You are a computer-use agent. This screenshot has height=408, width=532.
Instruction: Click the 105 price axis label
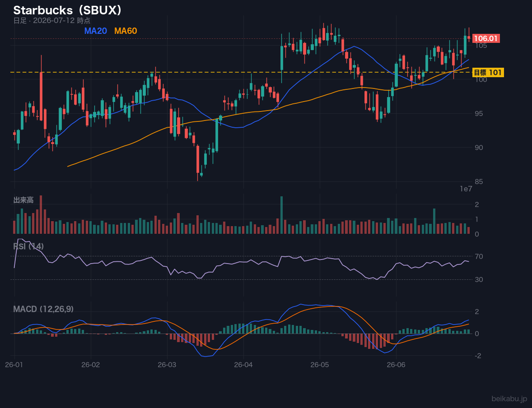[x=481, y=46]
